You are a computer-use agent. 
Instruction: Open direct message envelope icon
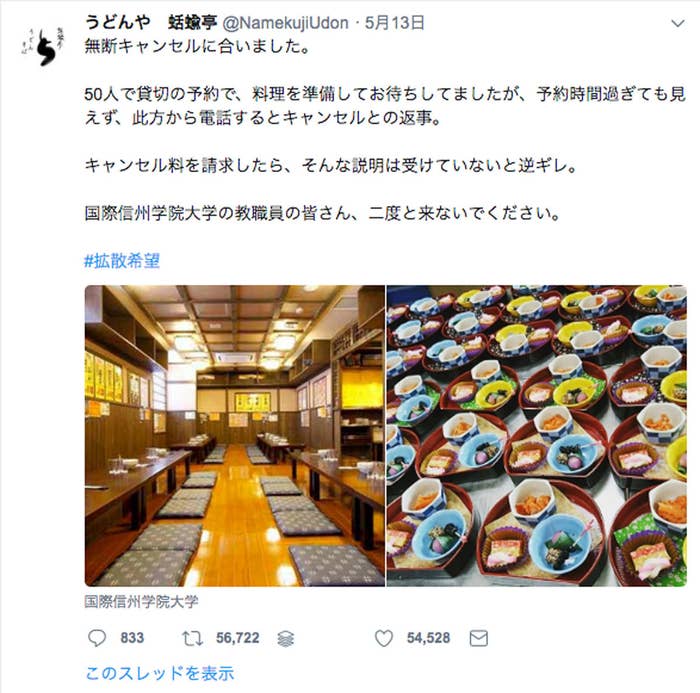click(479, 639)
